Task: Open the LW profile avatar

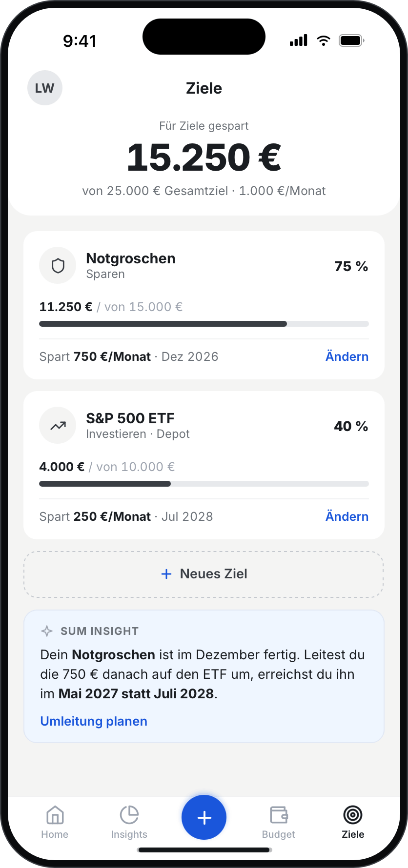Action: [45, 88]
